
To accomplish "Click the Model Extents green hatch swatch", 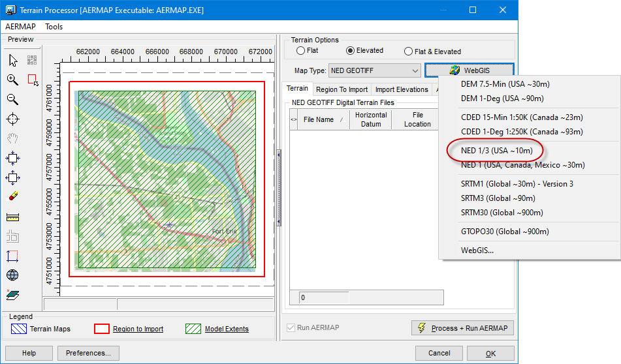I will [x=193, y=329].
